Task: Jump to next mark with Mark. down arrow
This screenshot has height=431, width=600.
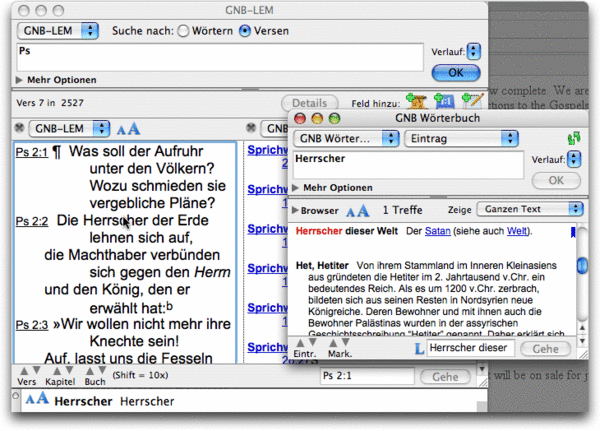Action: tap(346, 342)
